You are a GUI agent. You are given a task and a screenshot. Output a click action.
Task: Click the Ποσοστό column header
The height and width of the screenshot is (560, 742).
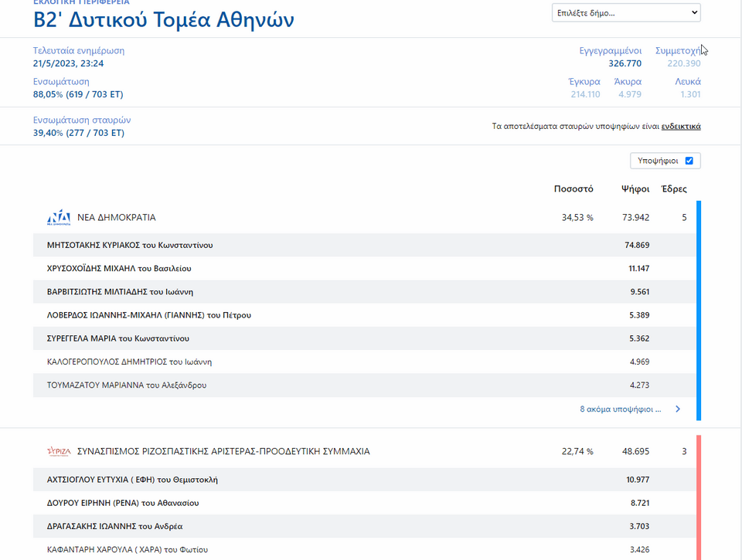coord(574,188)
